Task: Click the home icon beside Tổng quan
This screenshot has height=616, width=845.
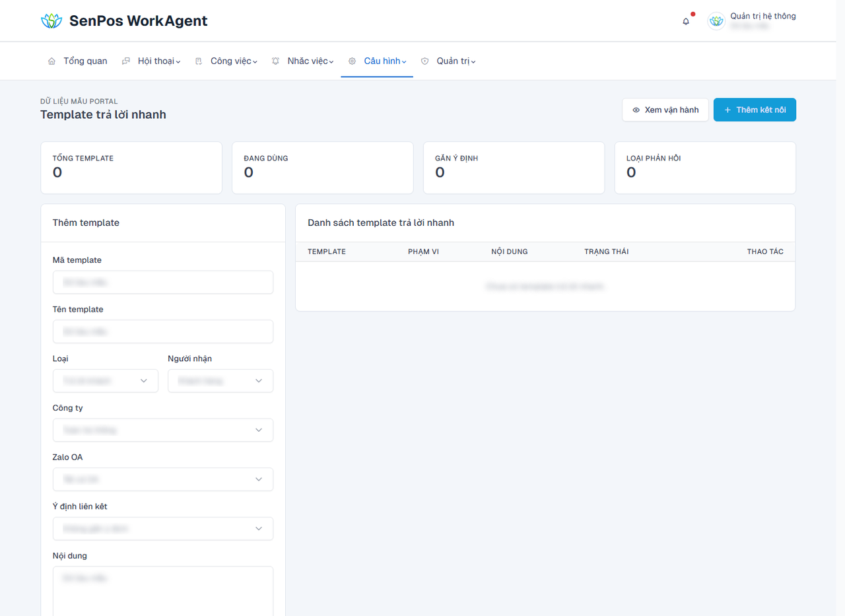Action: (51, 61)
